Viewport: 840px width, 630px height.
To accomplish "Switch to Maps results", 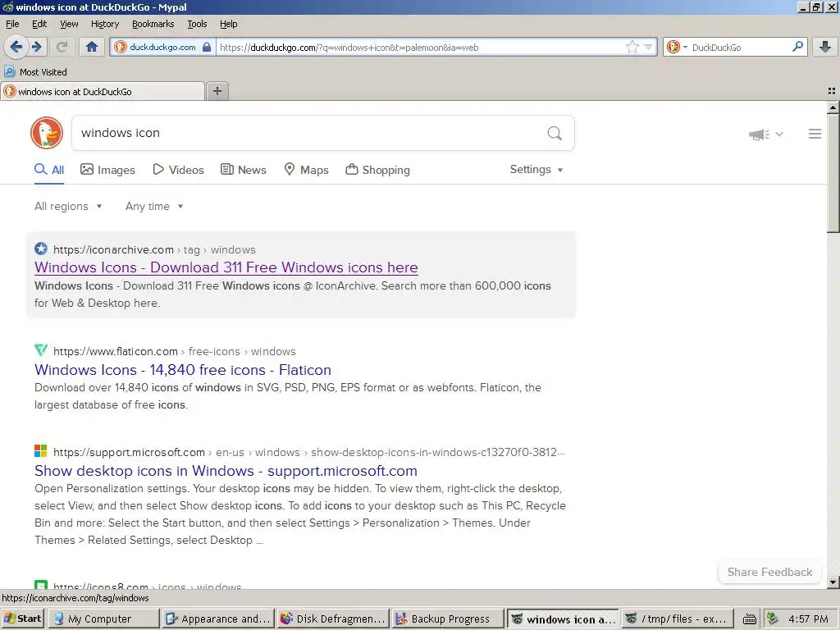I will click(306, 170).
